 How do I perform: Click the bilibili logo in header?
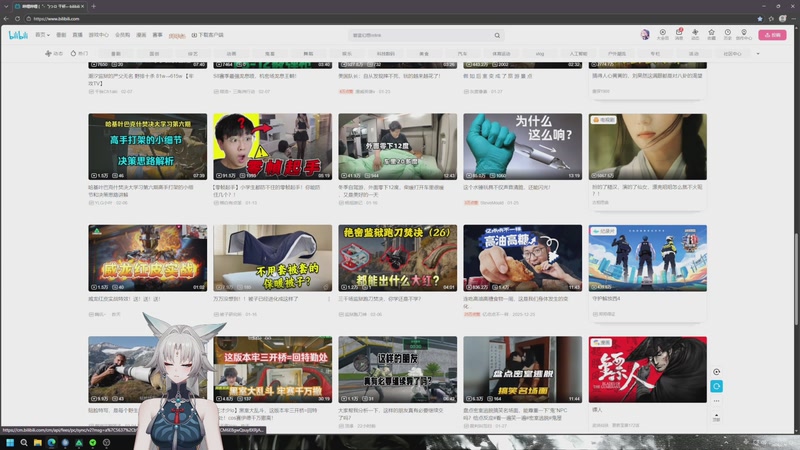18,35
